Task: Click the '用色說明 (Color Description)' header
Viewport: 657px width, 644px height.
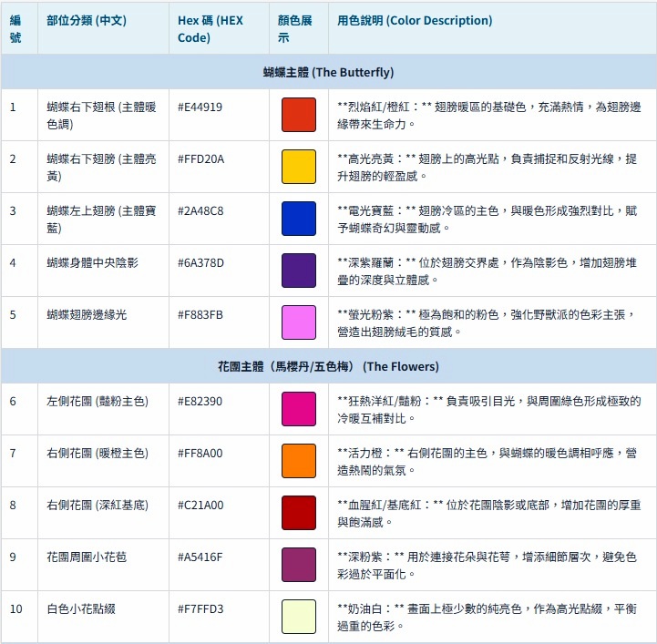Action: click(415, 21)
